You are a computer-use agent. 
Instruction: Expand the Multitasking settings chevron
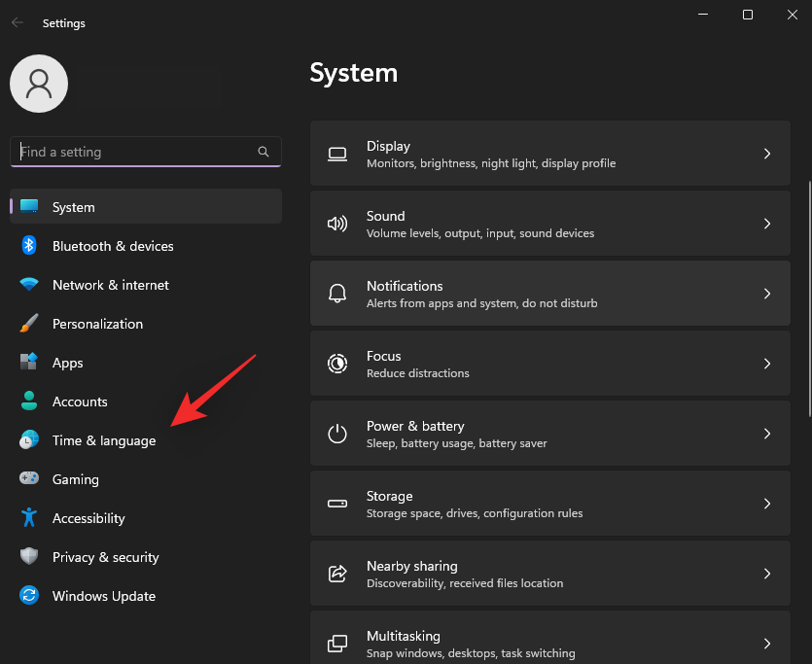[767, 643]
